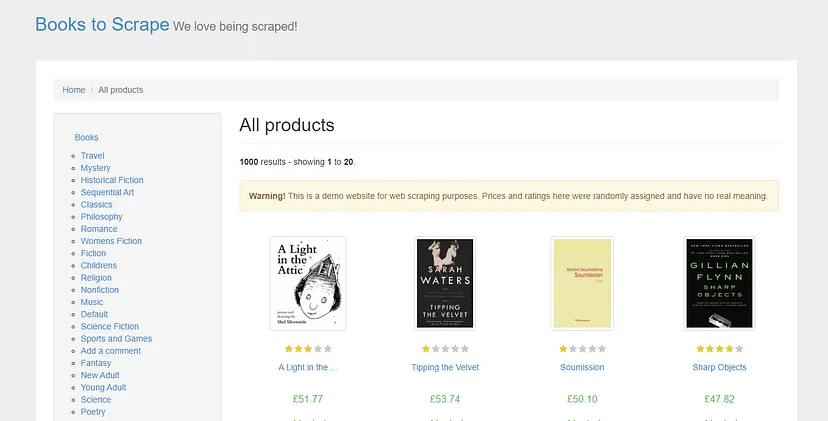This screenshot has width=828, height=421.
Task: Browse the Travel category
Action: click(x=93, y=156)
